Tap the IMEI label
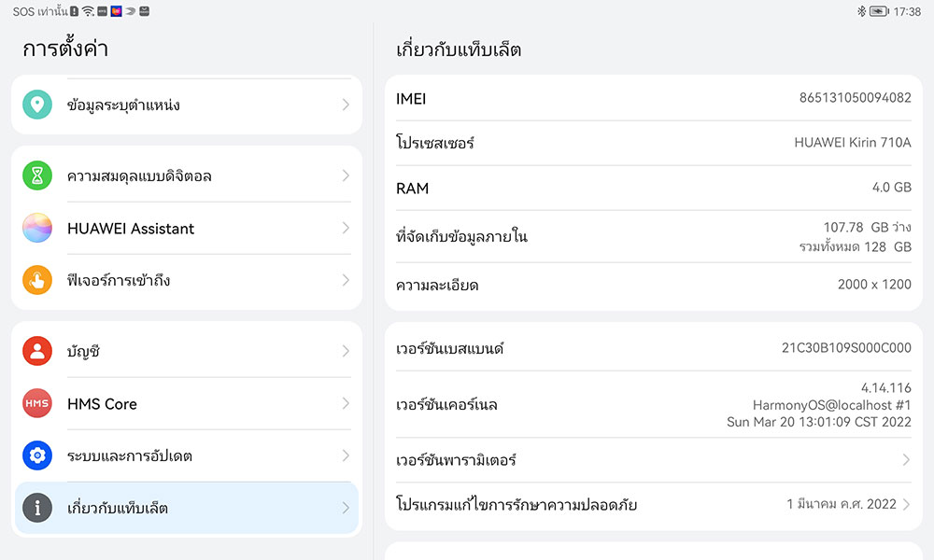The height and width of the screenshot is (560, 934). 411,99
